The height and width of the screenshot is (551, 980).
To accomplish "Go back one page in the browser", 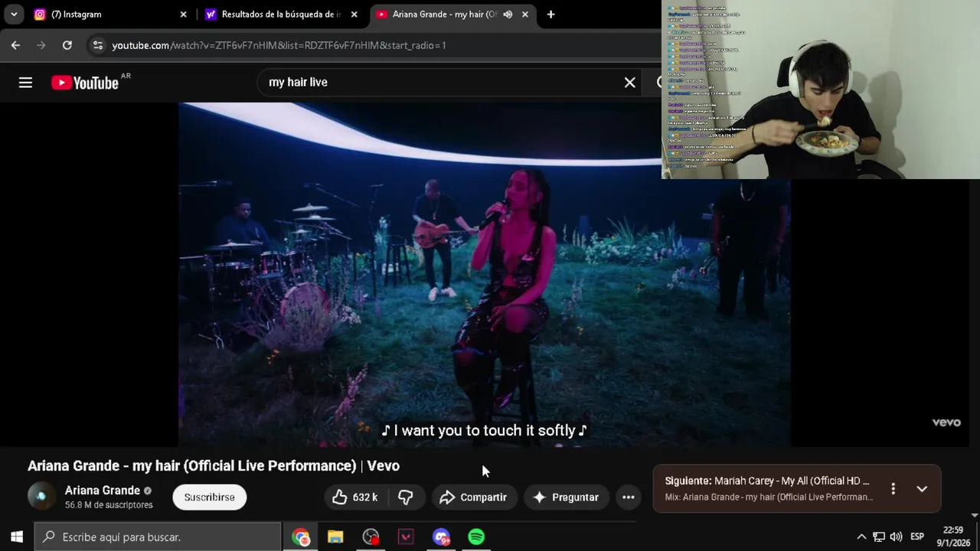I will pyautogui.click(x=15, y=45).
